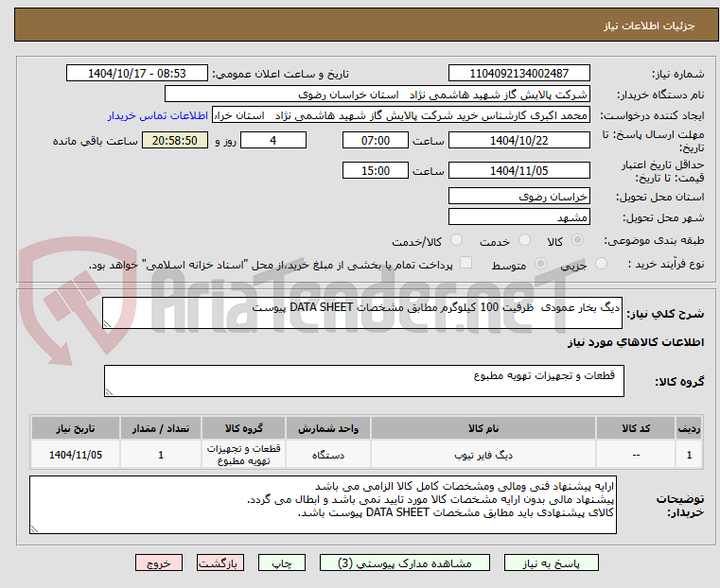Click the بازگشت back button
The width and height of the screenshot is (720, 588).
(220, 562)
